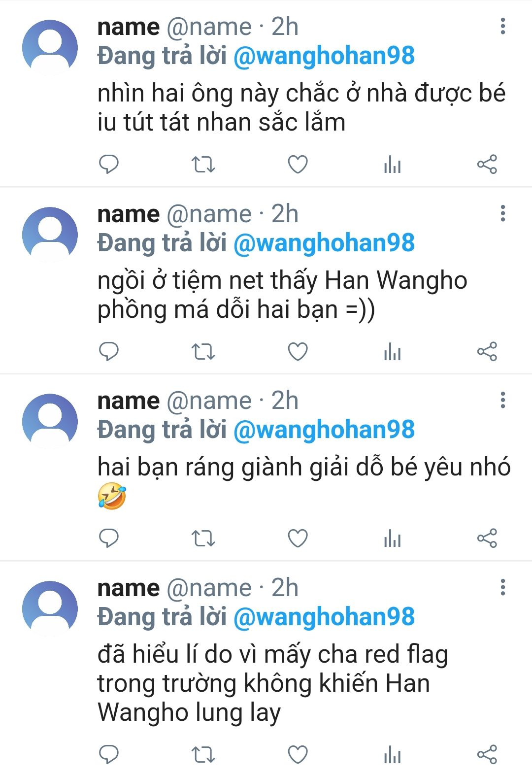Retweet the 'nhìn hai ông này' tweet
The width and height of the screenshot is (532, 774).
tap(203, 164)
